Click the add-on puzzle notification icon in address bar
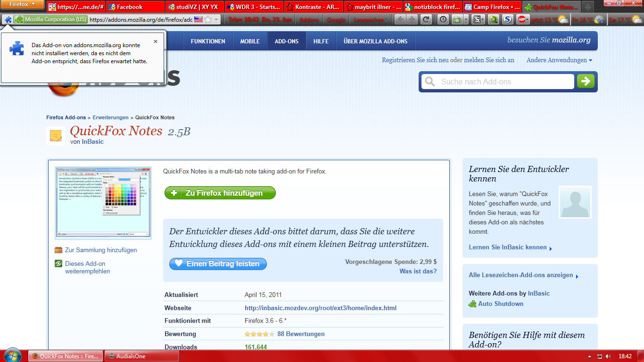644x362 pixels. click(x=8, y=19)
